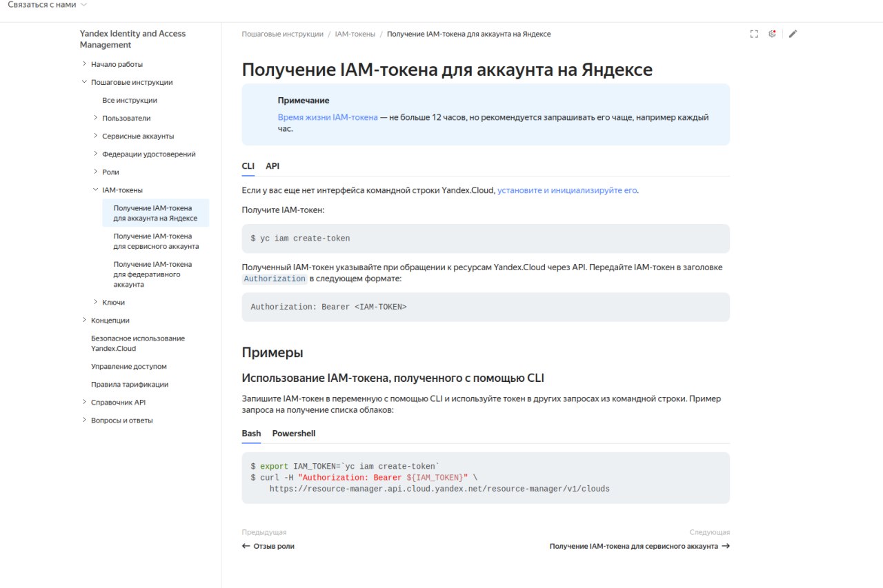Open the Связаться с нами dropdown

(x=48, y=5)
